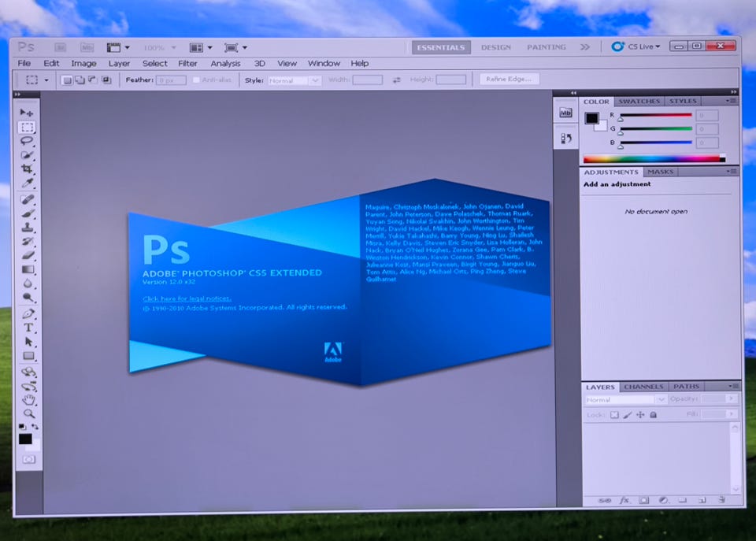
Task: Select the Hand tool
Action: click(29, 400)
